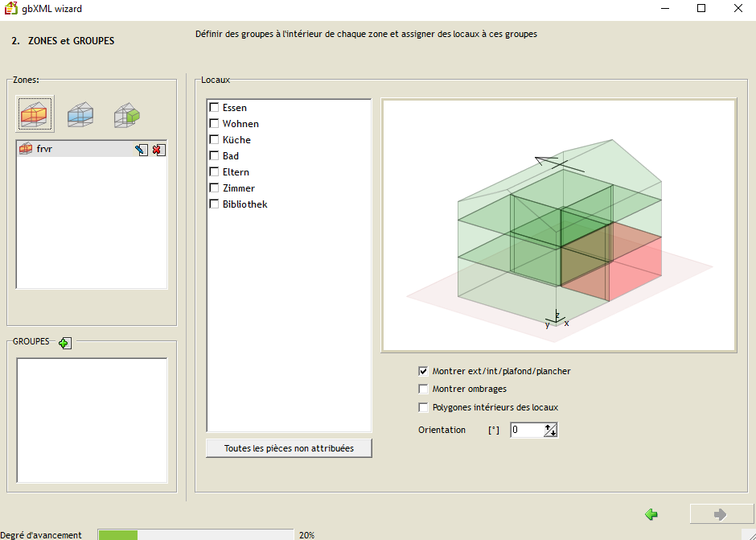The width and height of the screenshot is (756, 540).
Task: Go back using the green left arrow
Action: tap(651, 515)
